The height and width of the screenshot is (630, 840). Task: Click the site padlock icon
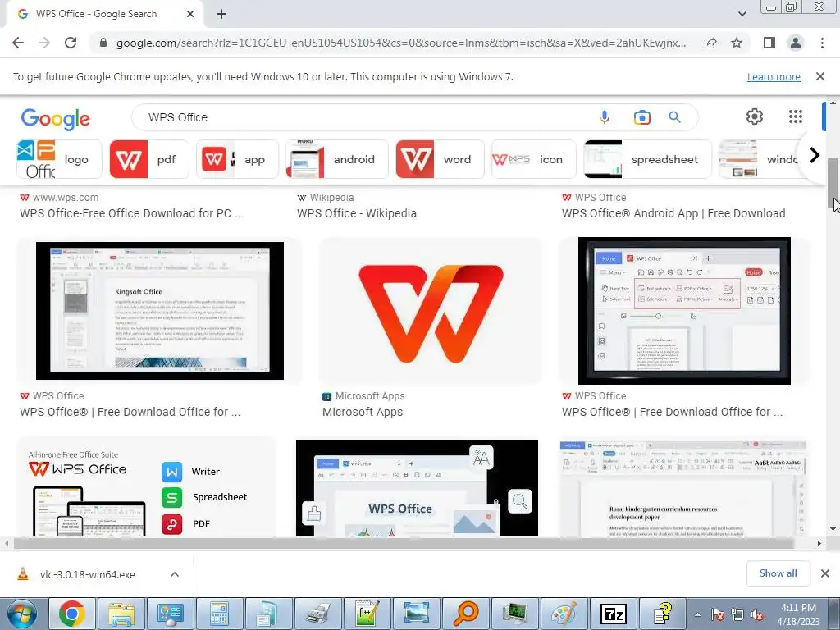coord(103,43)
